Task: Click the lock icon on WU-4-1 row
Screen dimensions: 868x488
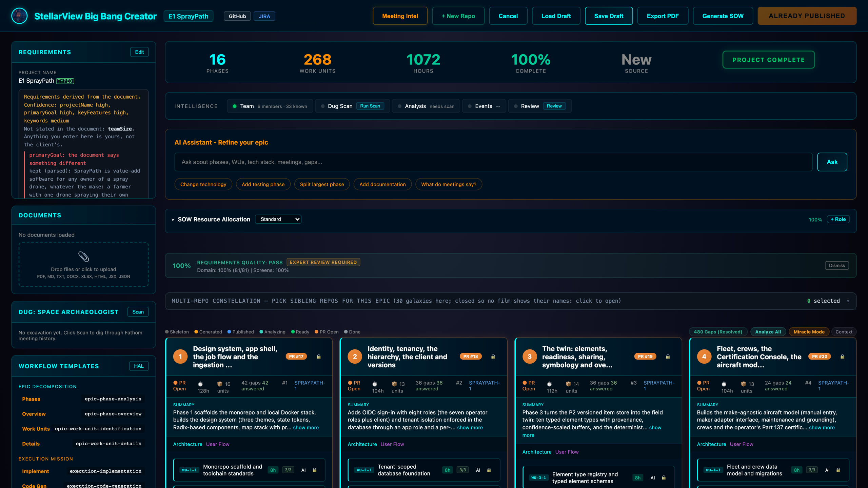Action: [x=838, y=470]
